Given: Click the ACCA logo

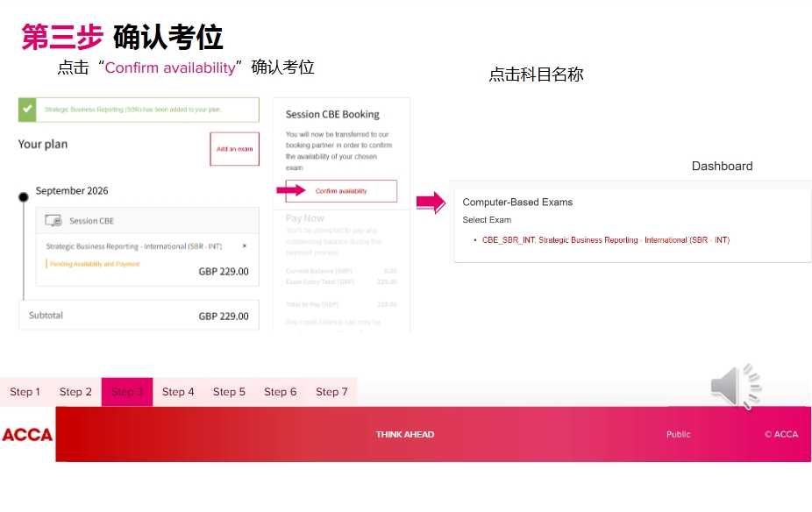Looking at the screenshot, I should 27,434.
